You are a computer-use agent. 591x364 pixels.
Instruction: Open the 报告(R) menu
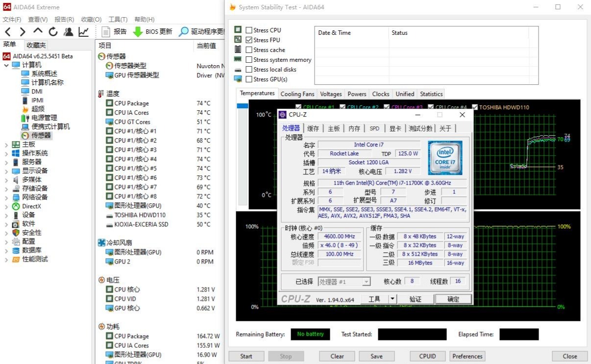click(64, 19)
